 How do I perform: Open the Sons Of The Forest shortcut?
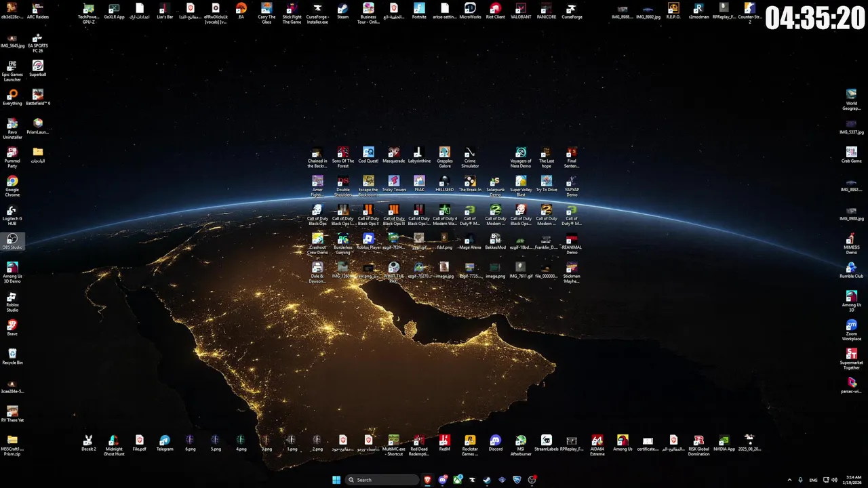pos(343,157)
